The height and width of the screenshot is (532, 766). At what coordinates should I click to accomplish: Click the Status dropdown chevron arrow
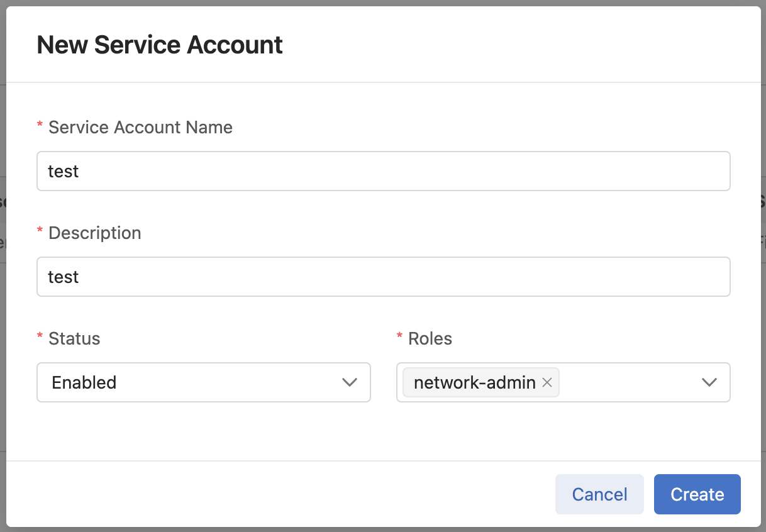coord(350,382)
